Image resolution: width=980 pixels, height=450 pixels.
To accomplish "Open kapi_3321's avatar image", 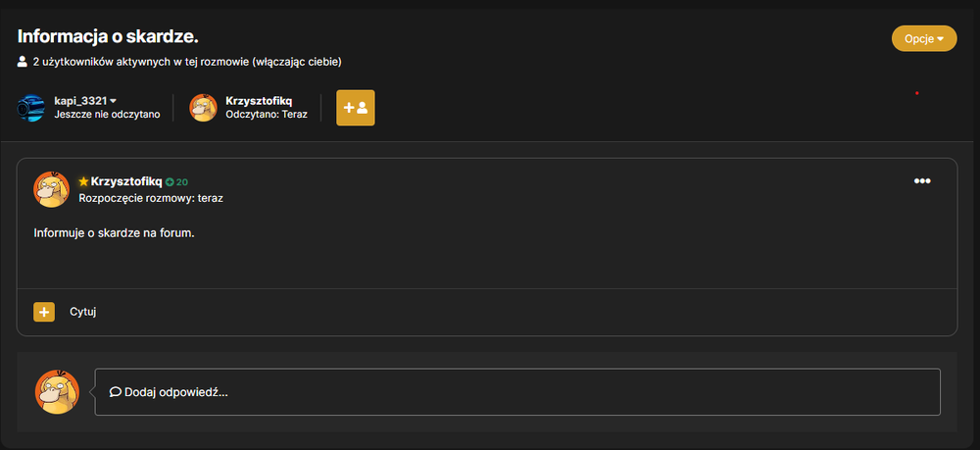I will [x=30, y=108].
